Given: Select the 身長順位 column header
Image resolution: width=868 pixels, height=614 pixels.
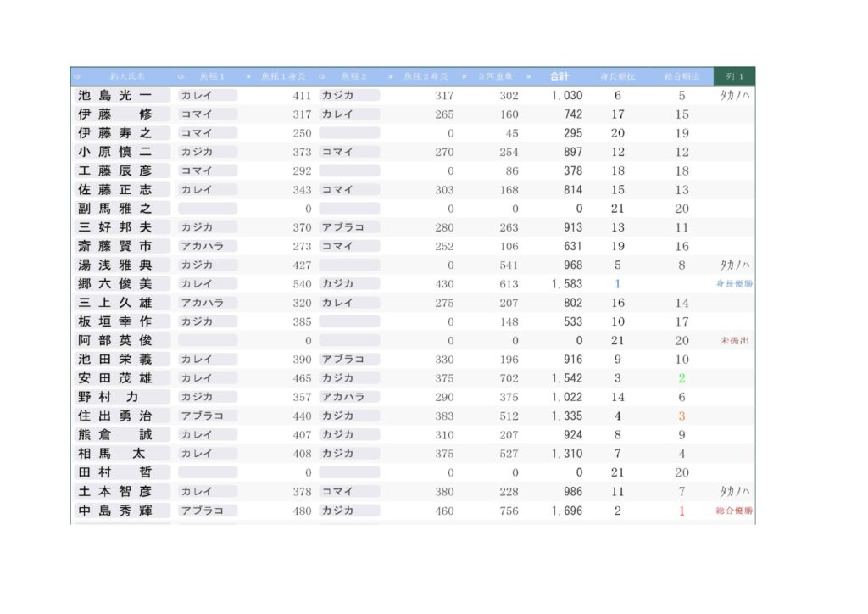Looking at the screenshot, I should 617,77.
